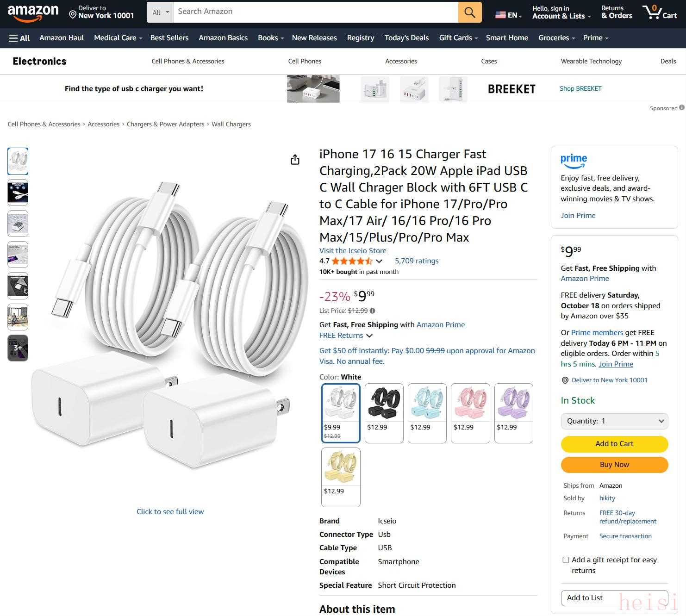
Task: Expand the search category All dropdown
Action: pyautogui.click(x=161, y=12)
